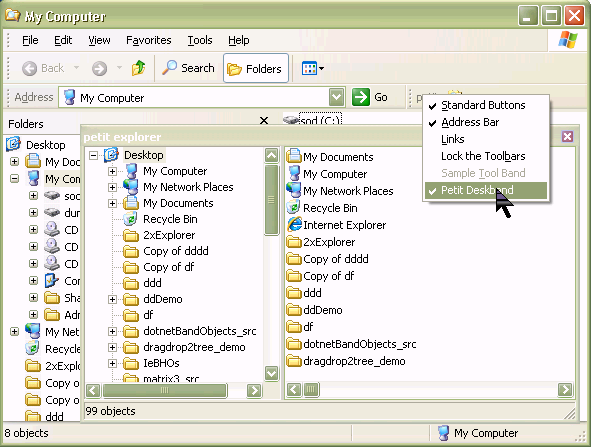This screenshot has height=447, width=591.
Task: Open the View menu
Action: tap(99, 40)
